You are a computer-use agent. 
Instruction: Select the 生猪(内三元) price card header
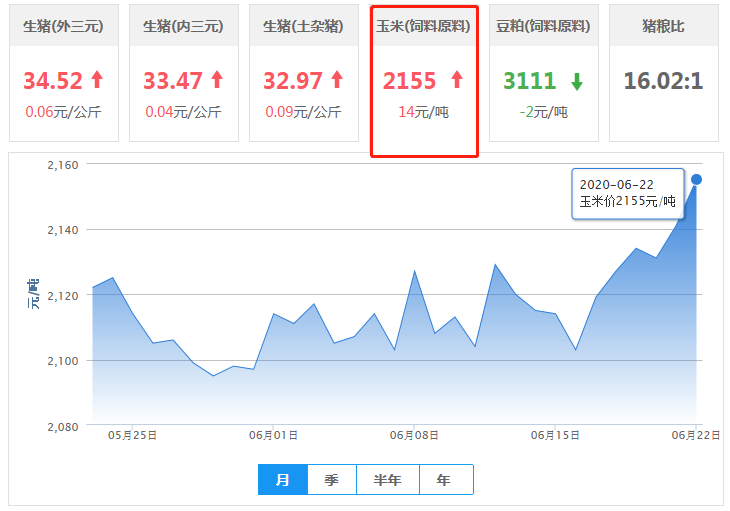tap(184, 26)
